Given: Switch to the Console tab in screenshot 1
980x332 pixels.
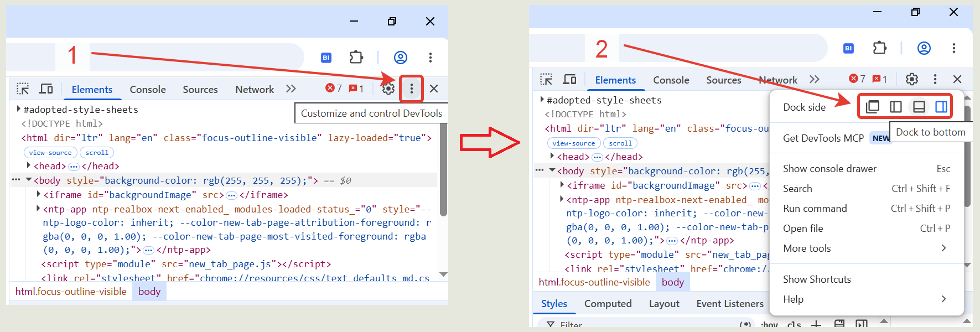Looking at the screenshot, I should (148, 89).
